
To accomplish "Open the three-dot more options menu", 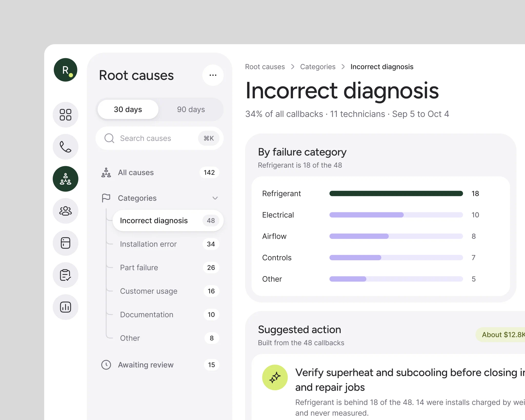I will pos(213,75).
